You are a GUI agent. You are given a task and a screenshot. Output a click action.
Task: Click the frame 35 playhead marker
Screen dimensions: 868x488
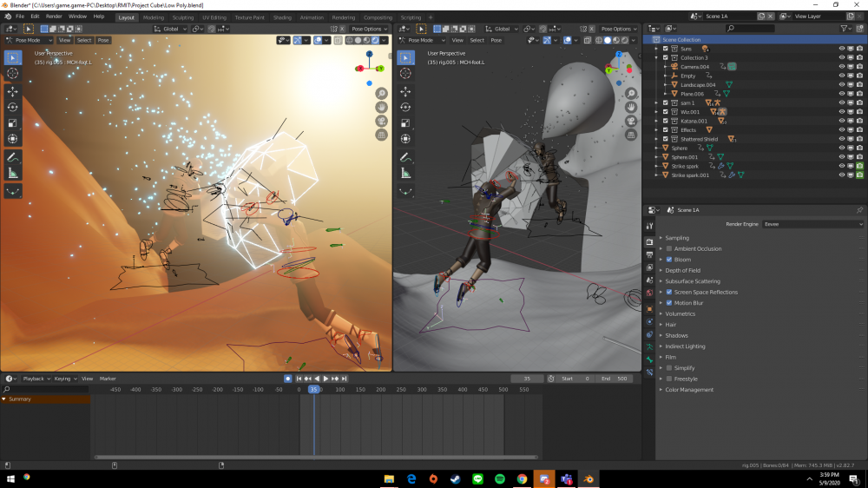click(313, 390)
